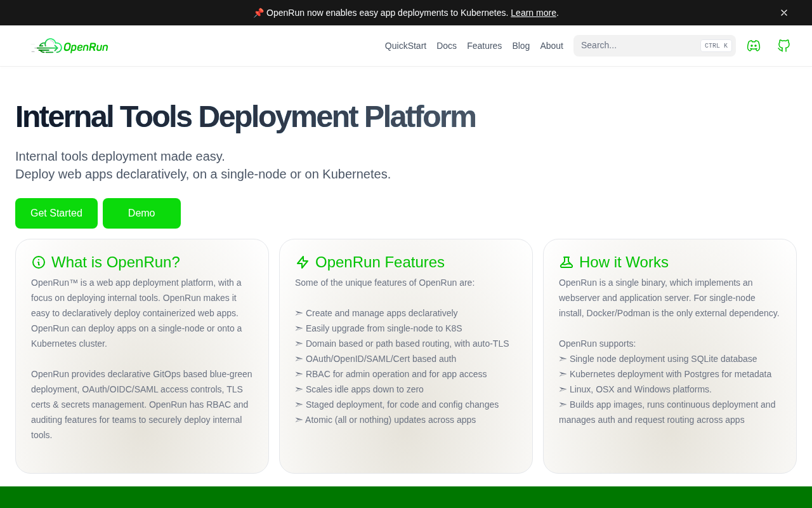Open the GitHub repository icon

click(784, 46)
